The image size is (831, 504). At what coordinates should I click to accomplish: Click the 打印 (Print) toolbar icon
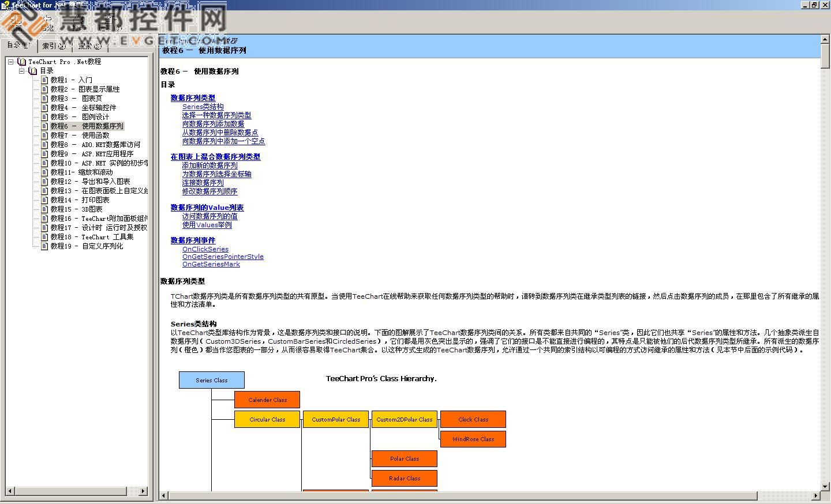(x=78, y=20)
